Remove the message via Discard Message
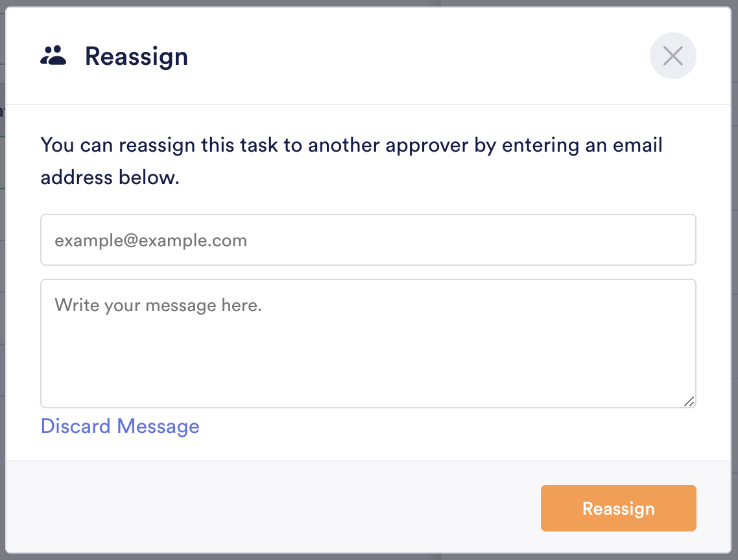Screen dimensions: 738x560 coord(120,426)
